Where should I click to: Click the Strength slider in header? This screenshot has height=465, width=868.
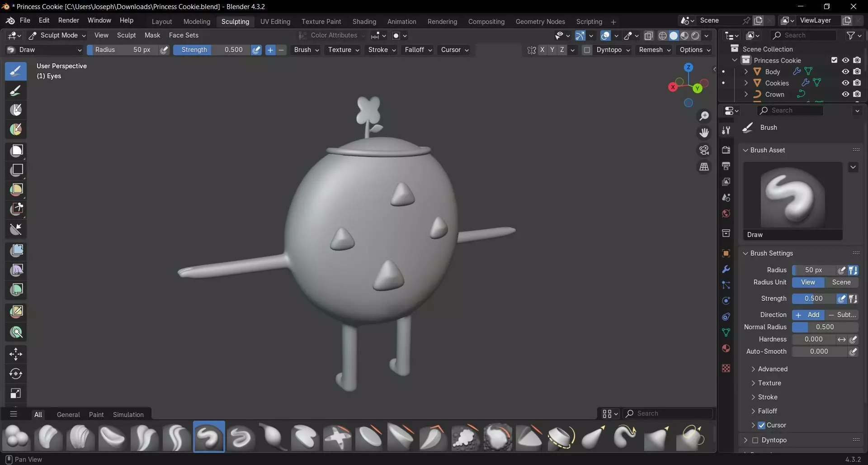coord(212,50)
